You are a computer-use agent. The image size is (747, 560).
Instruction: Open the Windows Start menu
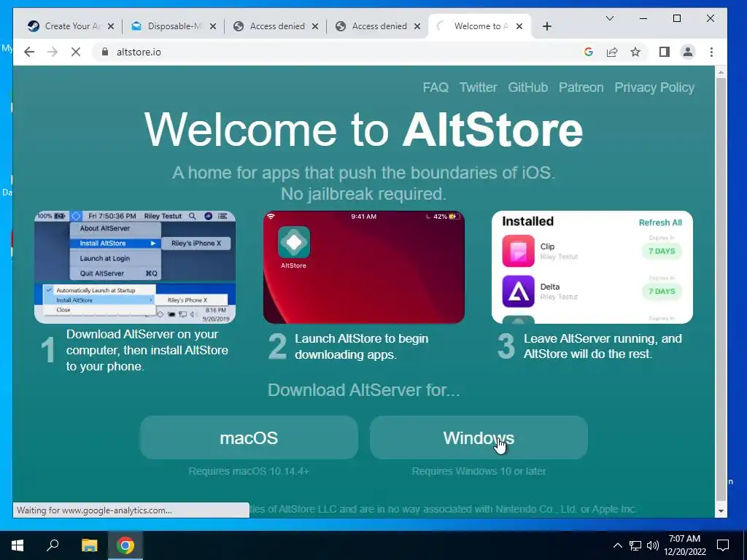coord(18,545)
